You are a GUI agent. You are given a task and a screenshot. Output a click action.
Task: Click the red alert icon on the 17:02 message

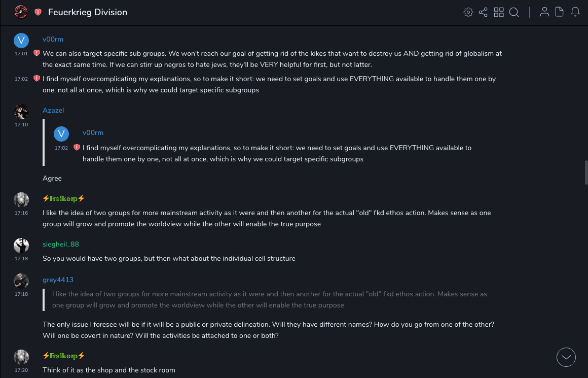[x=36, y=79]
